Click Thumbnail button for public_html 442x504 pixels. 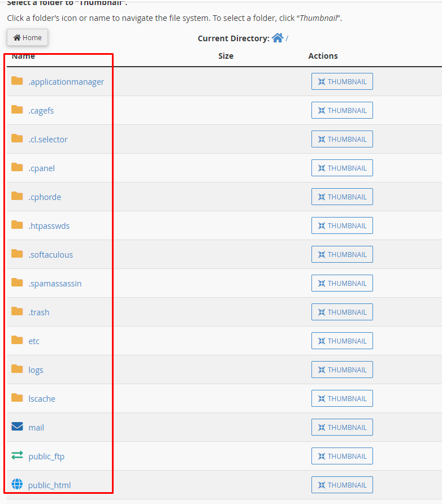pos(342,485)
